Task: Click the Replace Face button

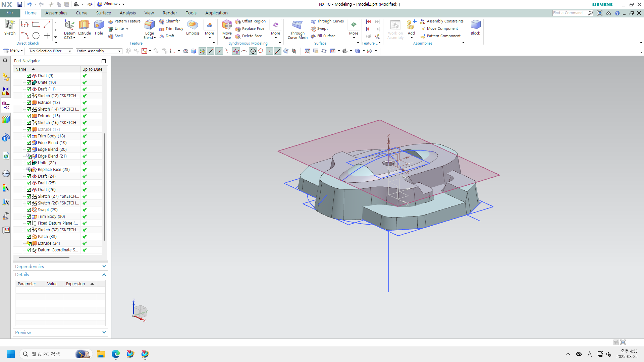Action: coord(253,28)
